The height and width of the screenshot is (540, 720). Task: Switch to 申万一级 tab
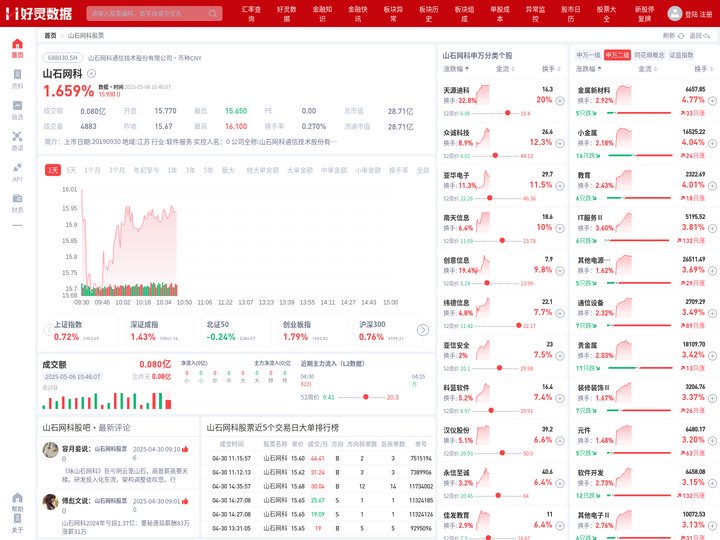pyautogui.click(x=588, y=55)
